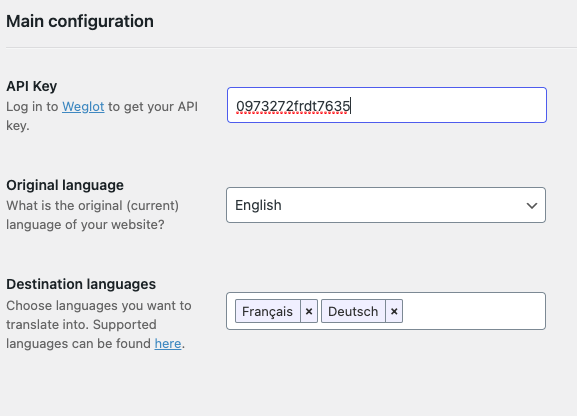Follow the "here" supported languages link

pyautogui.click(x=168, y=343)
